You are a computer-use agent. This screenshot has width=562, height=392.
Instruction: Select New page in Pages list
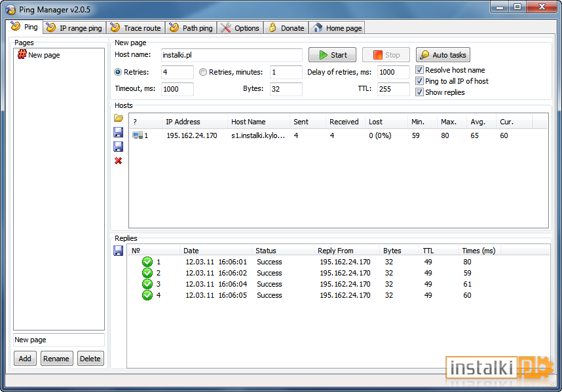pyautogui.click(x=44, y=55)
